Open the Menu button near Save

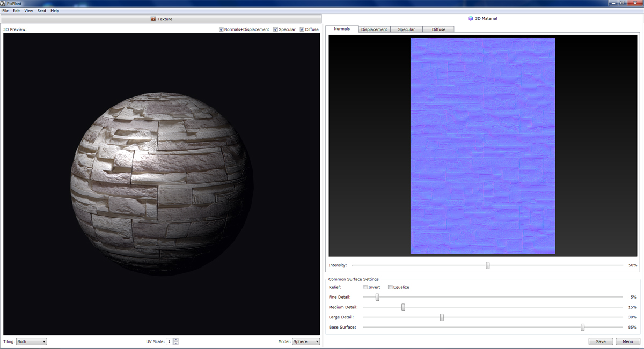(x=627, y=341)
